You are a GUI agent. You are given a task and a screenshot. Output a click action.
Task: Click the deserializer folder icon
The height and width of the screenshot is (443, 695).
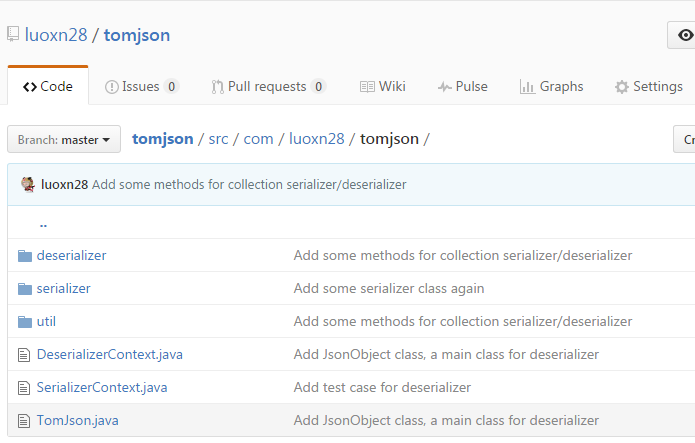point(25,256)
